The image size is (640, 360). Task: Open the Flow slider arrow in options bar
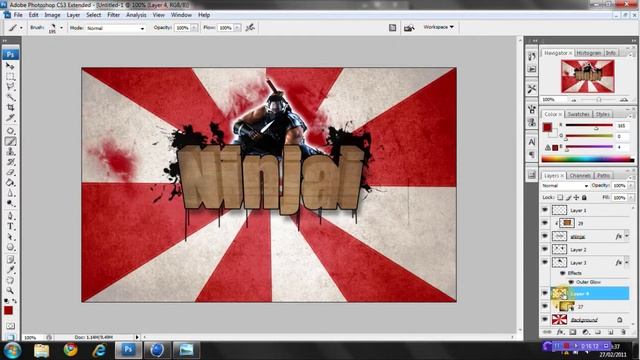pyautogui.click(x=238, y=28)
